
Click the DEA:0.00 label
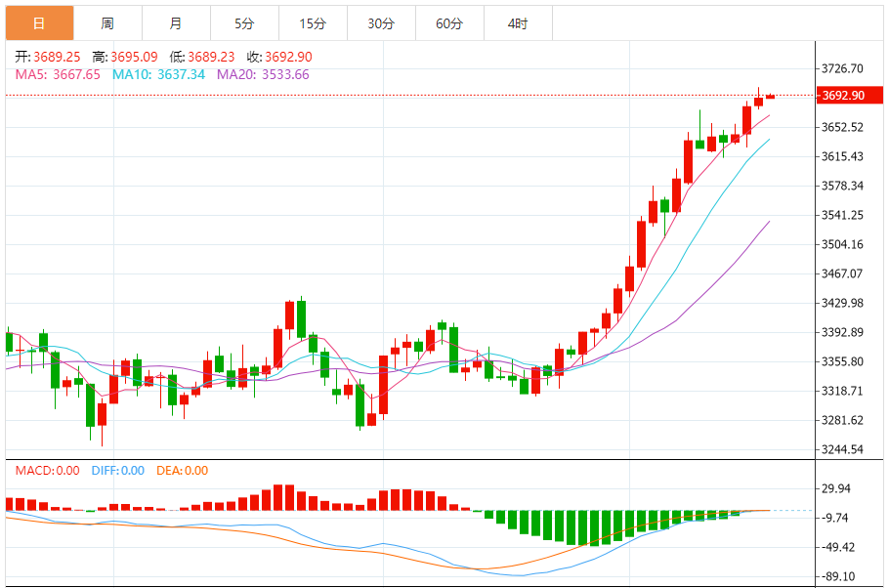click(x=183, y=471)
